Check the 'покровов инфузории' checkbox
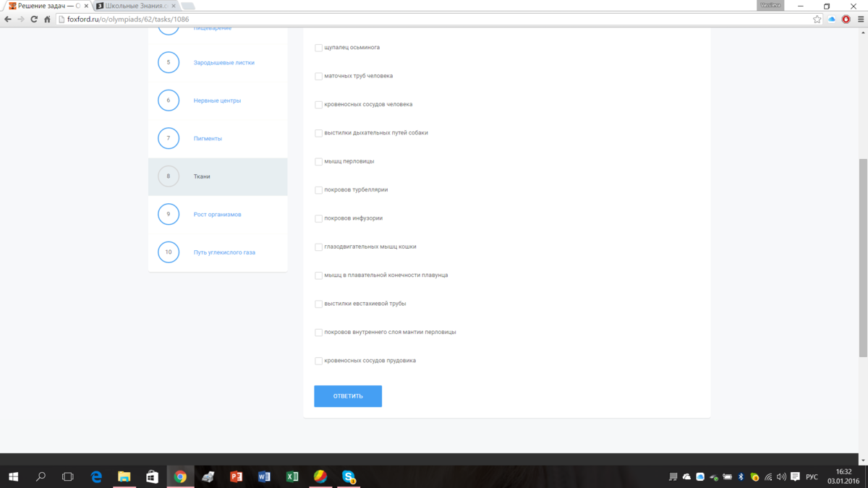 [318, 218]
